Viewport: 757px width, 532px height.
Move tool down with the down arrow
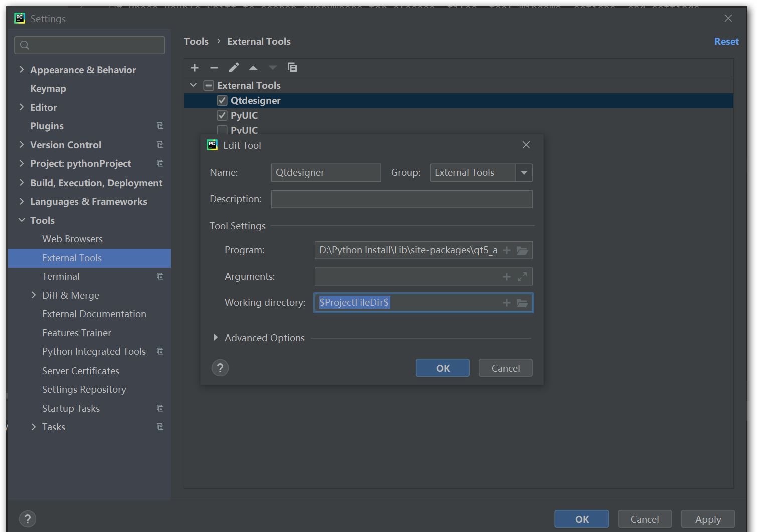[x=273, y=68]
